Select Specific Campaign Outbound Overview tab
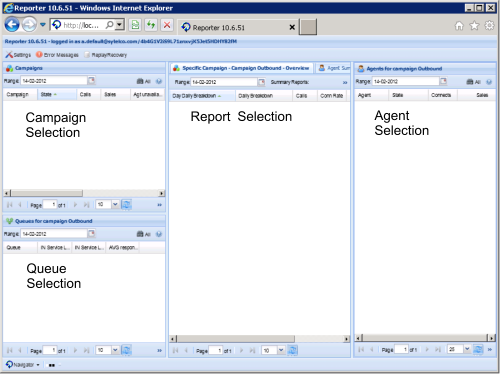 coord(242,68)
